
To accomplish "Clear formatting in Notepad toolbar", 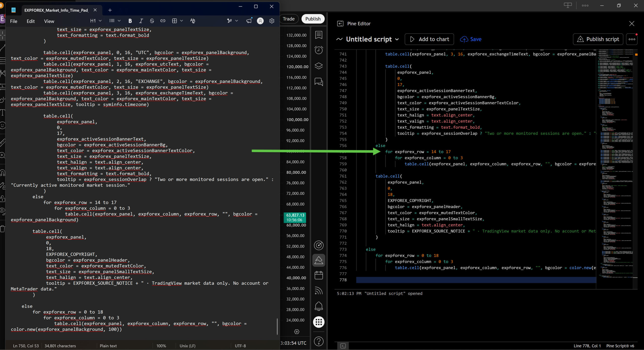I will click(193, 21).
